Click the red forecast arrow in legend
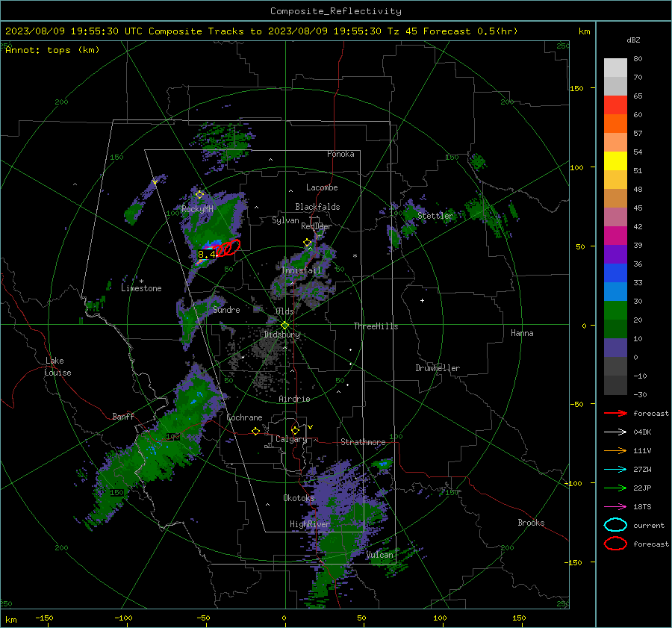672x628 pixels. coord(615,413)
